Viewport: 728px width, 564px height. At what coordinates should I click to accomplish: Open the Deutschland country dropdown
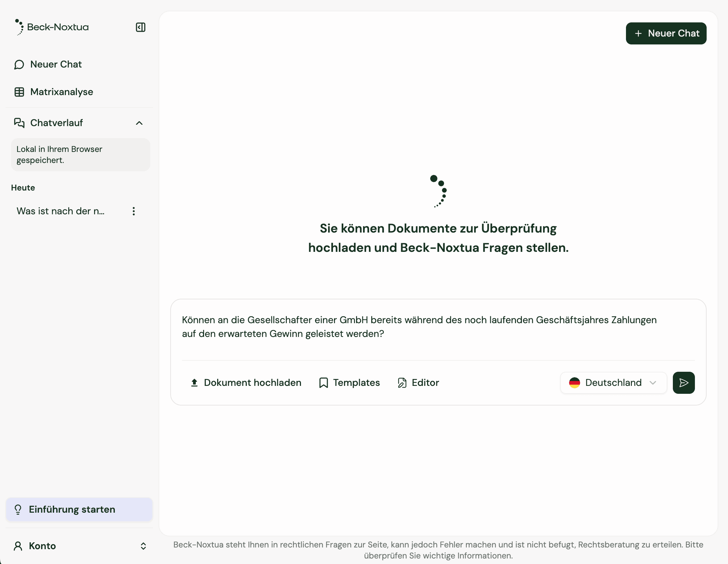[613, 383]
